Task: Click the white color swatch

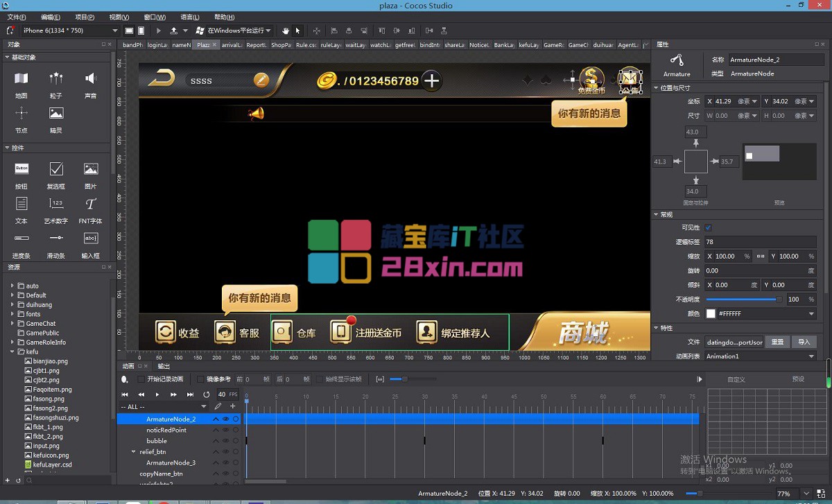Action: coord(711,314)
